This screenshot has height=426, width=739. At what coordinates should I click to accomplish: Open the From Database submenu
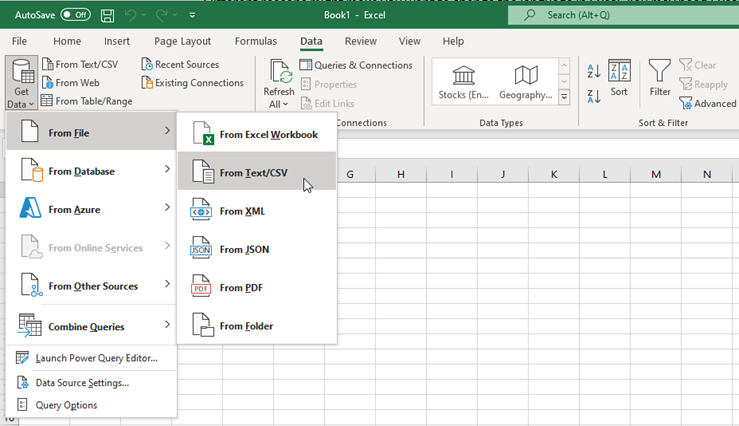91,171
